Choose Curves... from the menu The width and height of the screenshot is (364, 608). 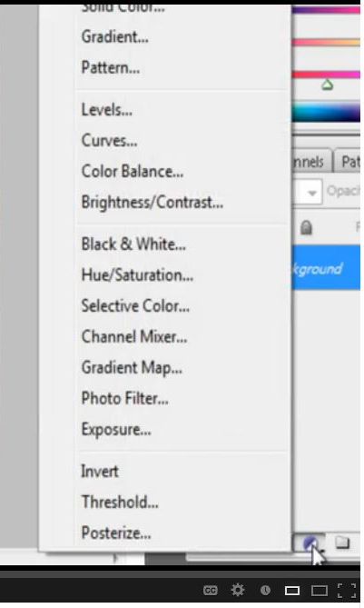109,141
